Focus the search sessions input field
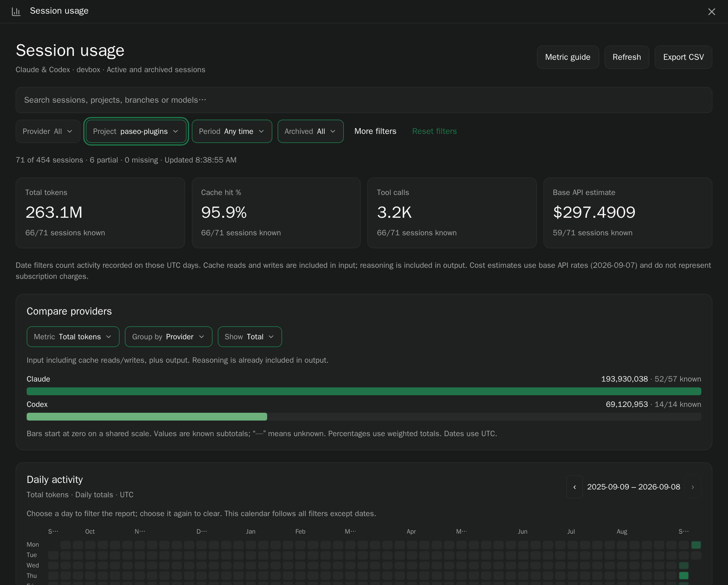The image size is (728, 585). [364, 100]
